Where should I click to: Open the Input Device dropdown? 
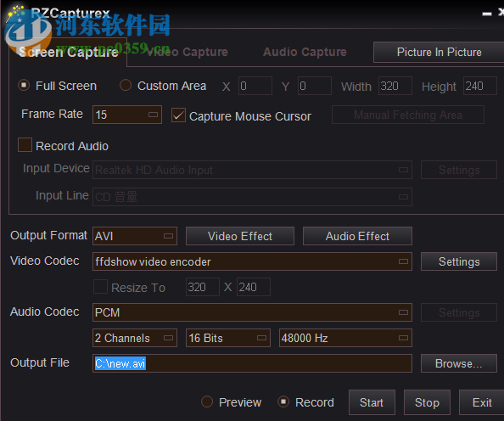(x=252, y=170)
